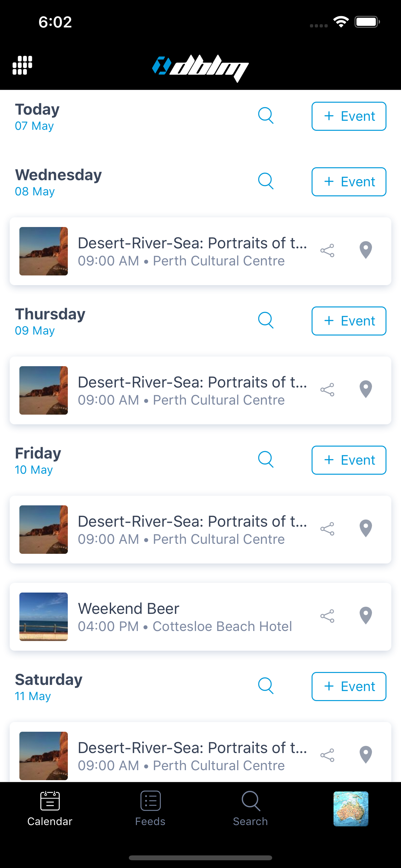The height and width of the screenshot is (868, 401).
Task: Add an event on Saturday 11 May
Action: click(349, 687)
